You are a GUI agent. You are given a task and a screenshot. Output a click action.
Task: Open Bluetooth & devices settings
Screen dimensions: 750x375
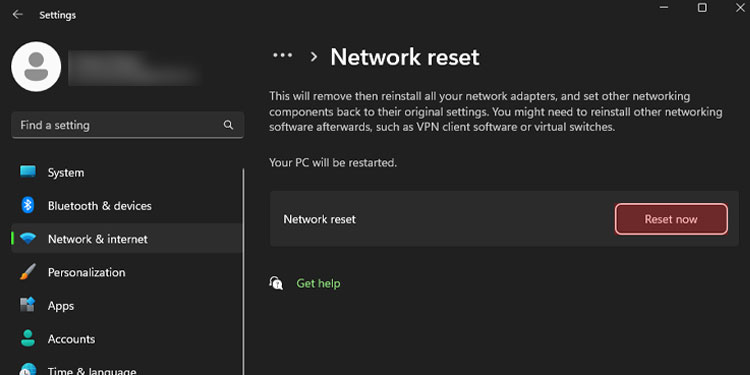click(x=127, y=206)
